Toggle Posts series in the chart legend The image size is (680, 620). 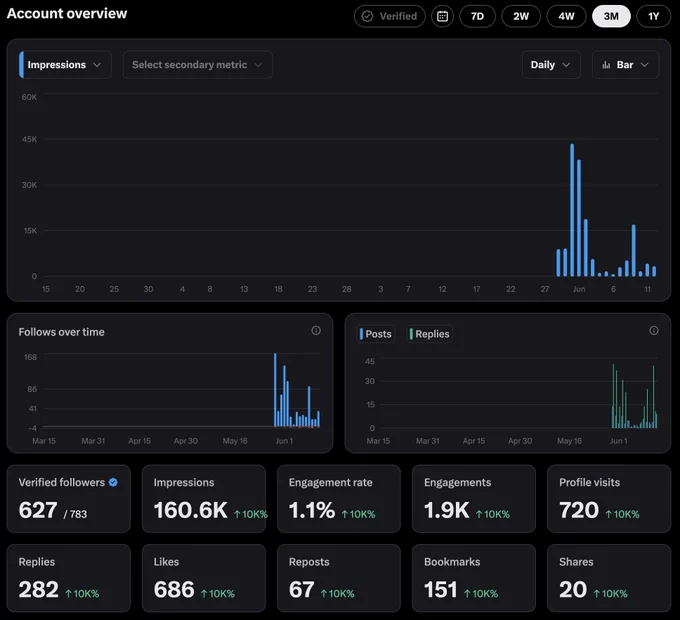(376, 334)
